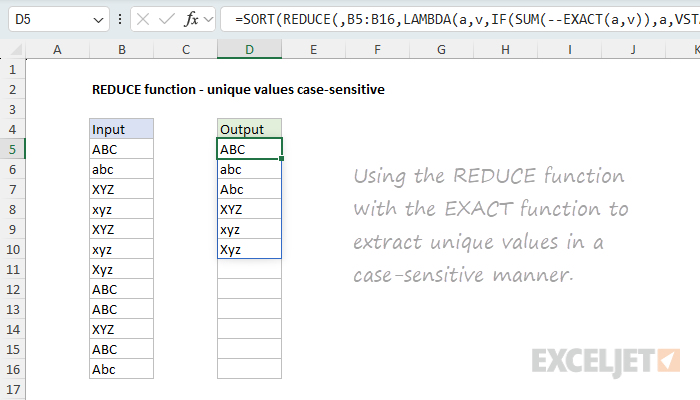The image size is (700, 400).
Task: Click the title 'REDUCE function - unique values case-sensitive'
Action: (x=238, y=89)
